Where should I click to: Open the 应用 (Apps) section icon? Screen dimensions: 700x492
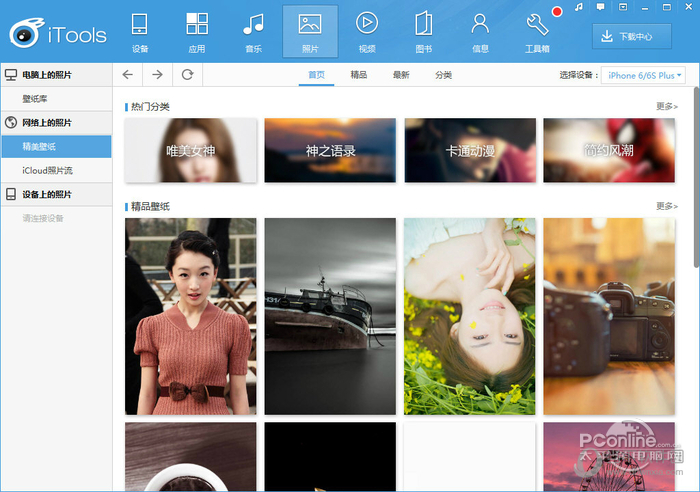(197, 29)
